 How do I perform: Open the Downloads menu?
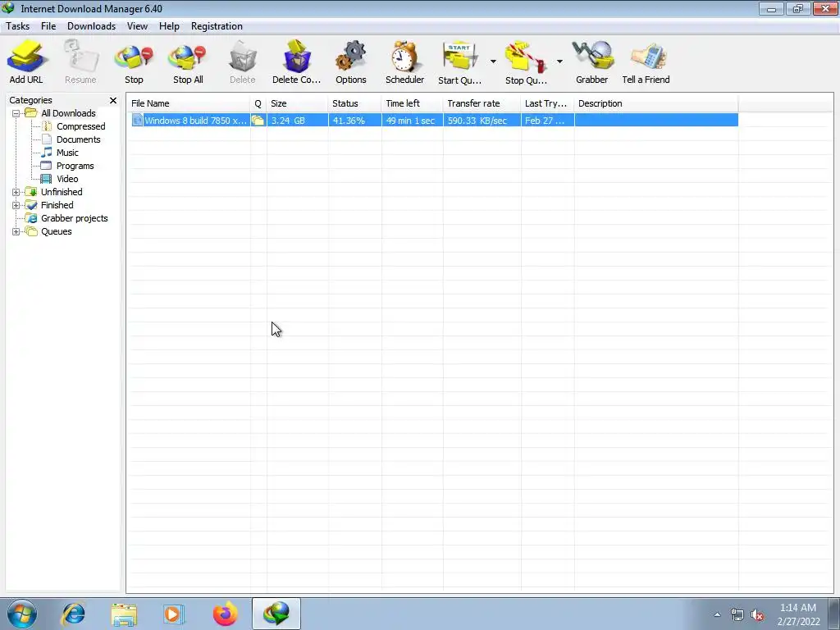tap(92, 26)
